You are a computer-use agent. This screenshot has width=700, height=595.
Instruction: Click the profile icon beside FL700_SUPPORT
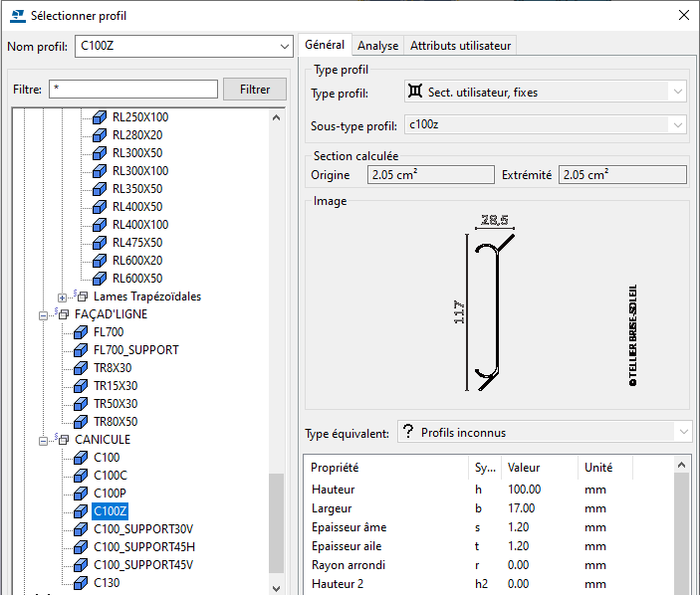click(x=81, y=350)
